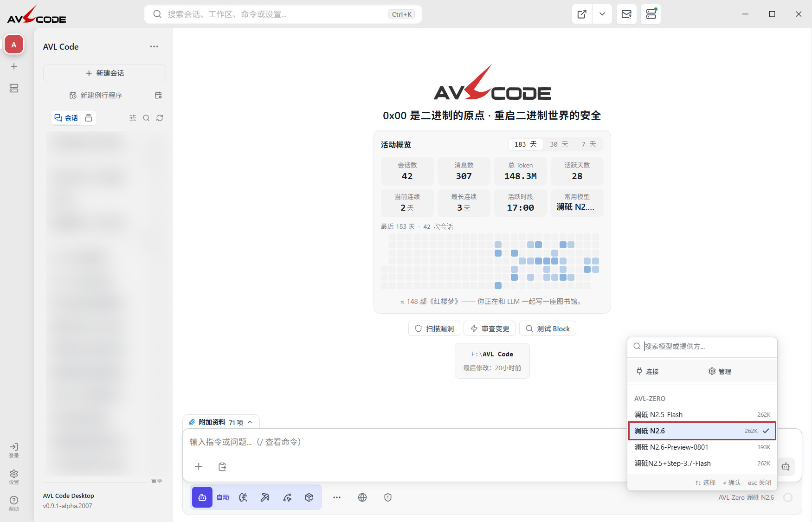Screen dimensions: 812x522
Task: Open the AVL Code three-dots menu
Action: click(154, 46)
